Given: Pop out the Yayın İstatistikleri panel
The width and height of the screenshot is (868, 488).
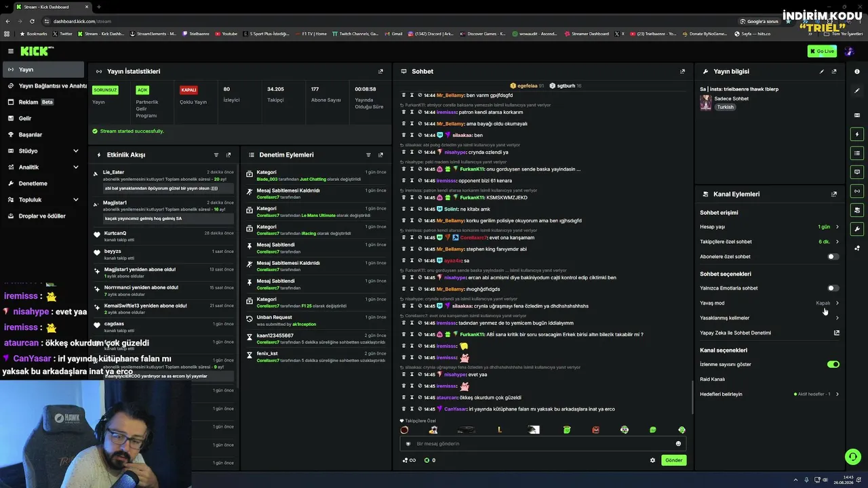Looking at the screenshot, I should point(380,71).
